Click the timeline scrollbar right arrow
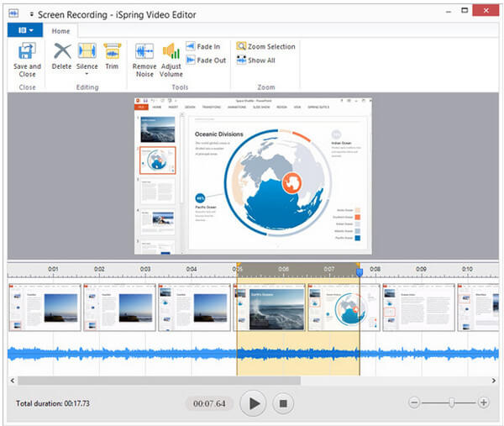The image size is (504, 426). pos(493,381)
